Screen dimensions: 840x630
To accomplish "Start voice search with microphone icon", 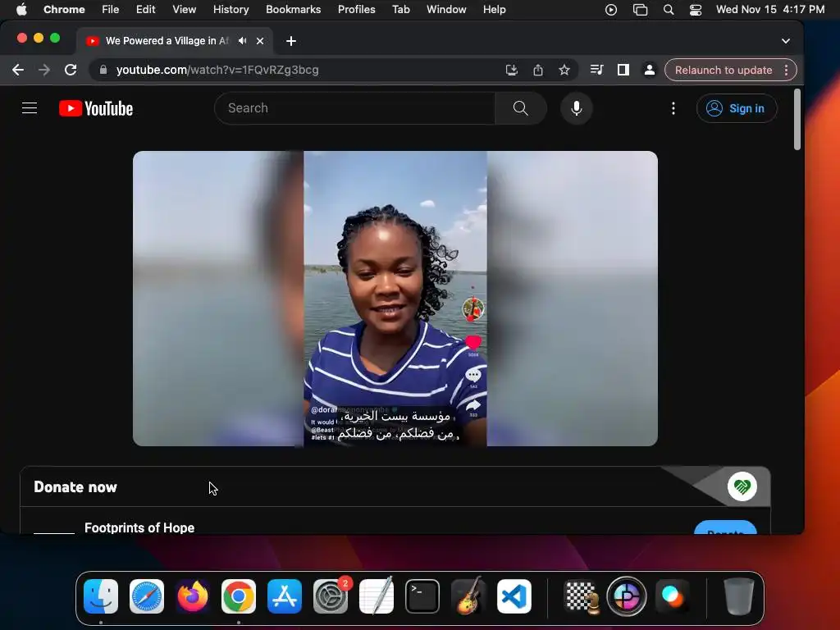I will point(577,108).
